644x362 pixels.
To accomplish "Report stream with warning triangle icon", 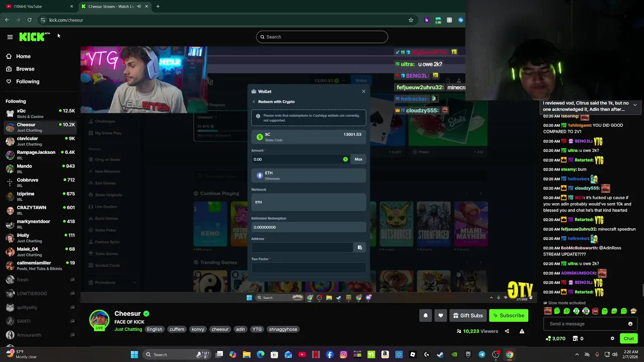I will pyautogui.click(x=522, y=331).
